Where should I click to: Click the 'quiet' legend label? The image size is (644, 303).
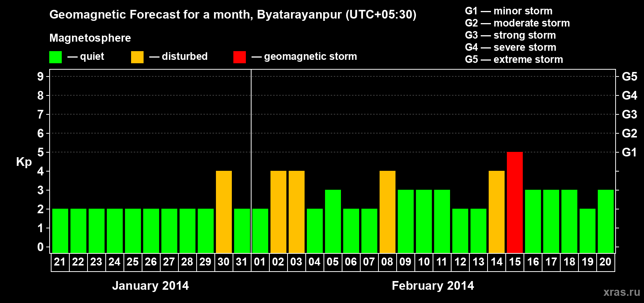(x=92, y=56)
